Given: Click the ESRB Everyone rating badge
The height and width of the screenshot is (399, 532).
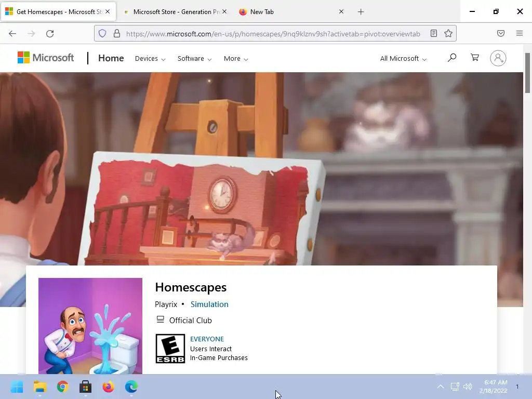Looking at the screenshot, I should (x=170, y=349).
